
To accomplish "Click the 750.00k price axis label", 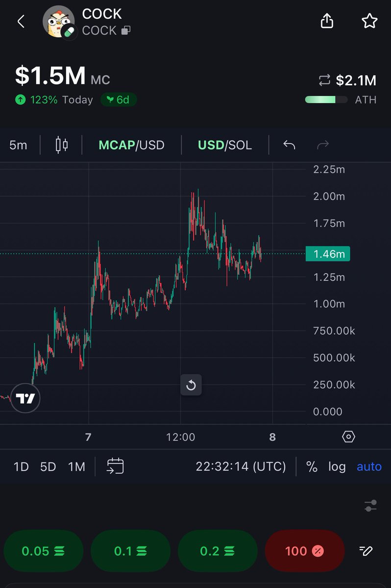I will click(334, 331).
